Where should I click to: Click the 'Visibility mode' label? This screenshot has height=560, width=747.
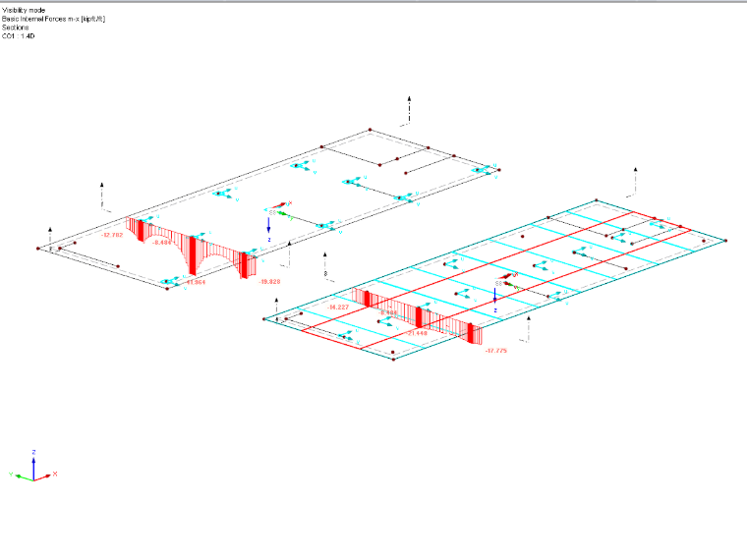click(x=24, y=10)
